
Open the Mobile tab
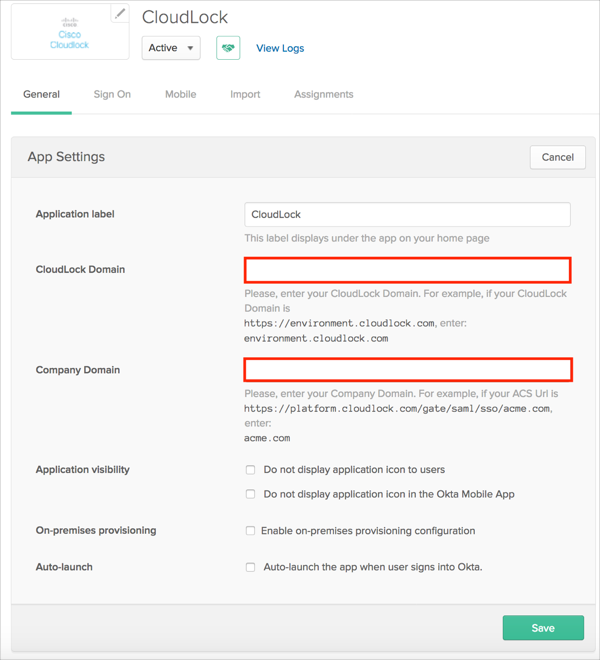click(180, 94)
